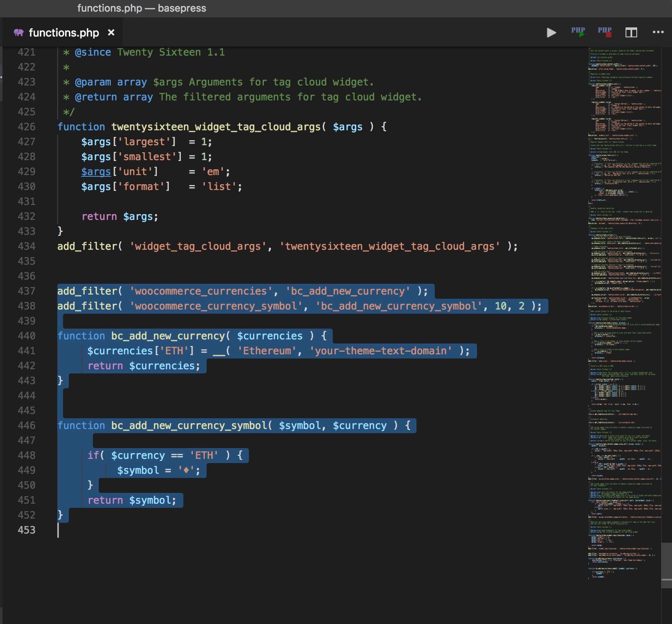Click $args['format'] on line 430
672x624 pixels.
coord(126,187)
